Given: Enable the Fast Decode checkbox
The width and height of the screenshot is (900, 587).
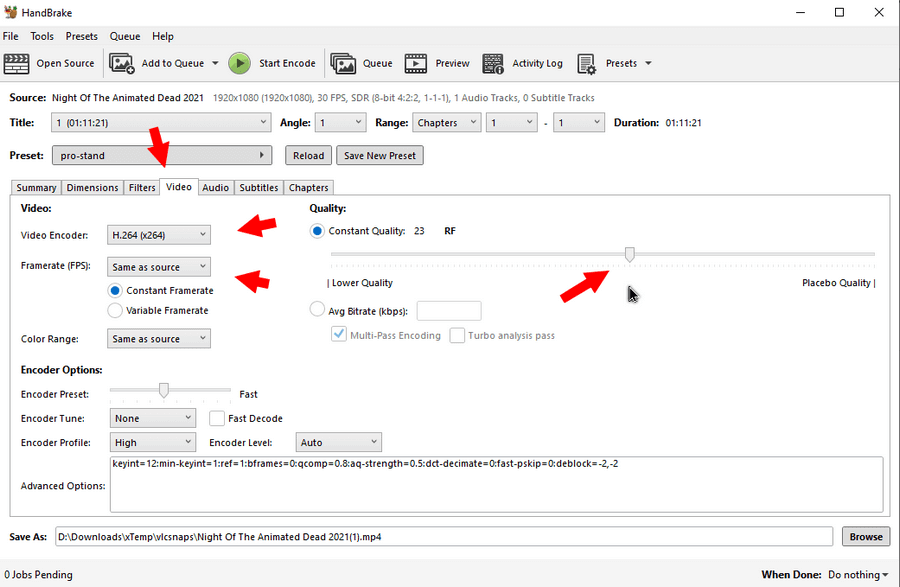Looking at the screenshot, I should point(217,418).
